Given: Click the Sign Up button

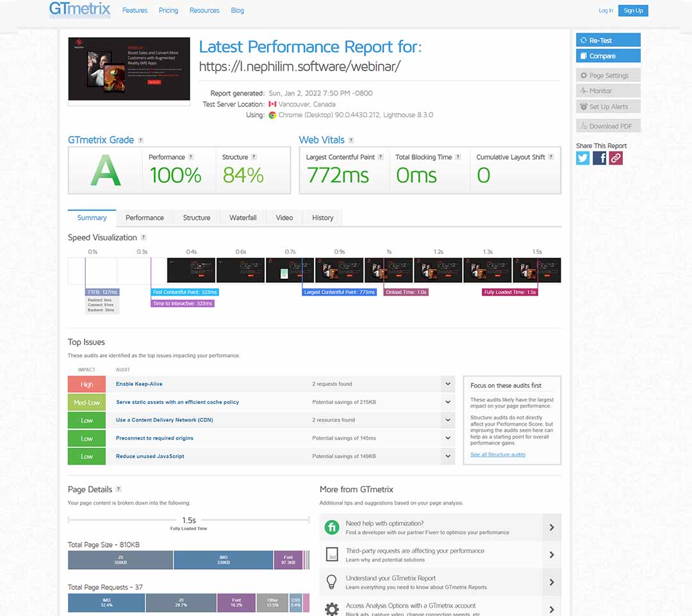Looking at the screenshot, I should pyautogui.click(x=633, y=10).
